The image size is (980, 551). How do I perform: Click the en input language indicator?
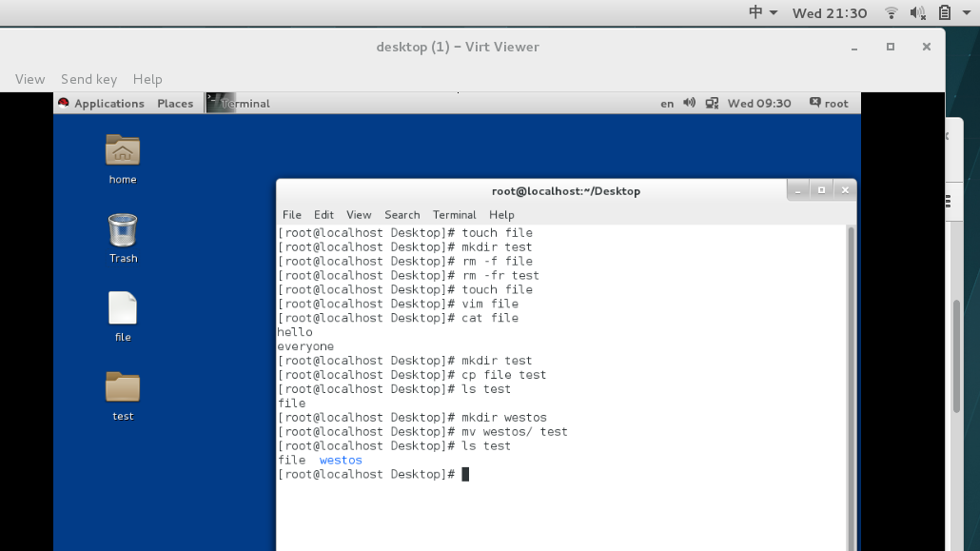coord(667,104)
